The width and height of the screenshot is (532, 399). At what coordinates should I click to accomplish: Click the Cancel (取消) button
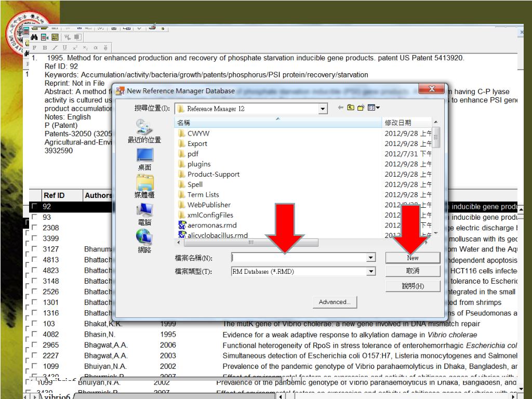point(413,271)
